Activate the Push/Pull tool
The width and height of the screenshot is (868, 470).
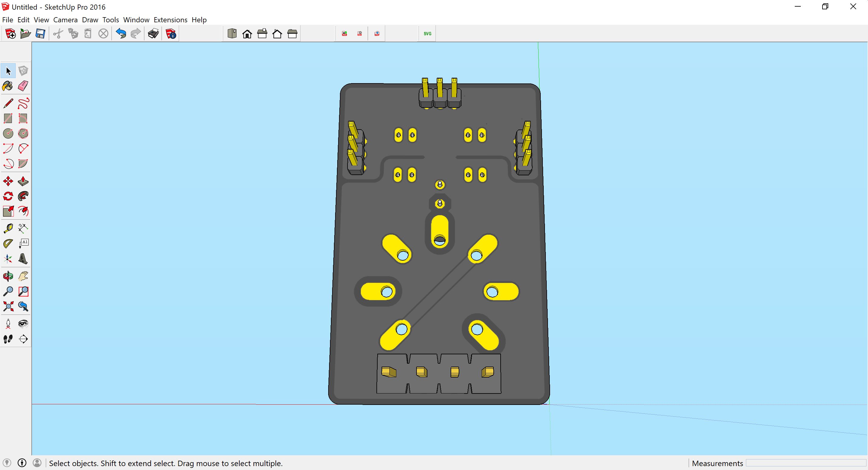tap(23, 181)
